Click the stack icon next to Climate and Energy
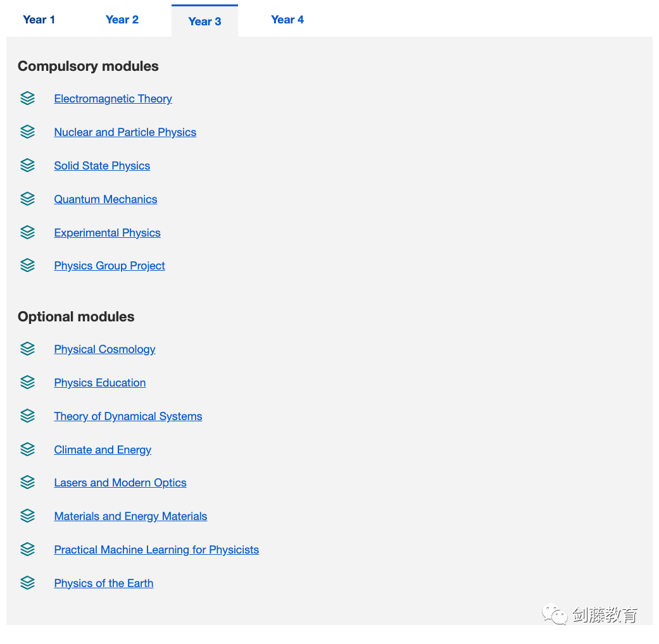The image size is (659, 644). pyautogui.click(x=27, y=450)
